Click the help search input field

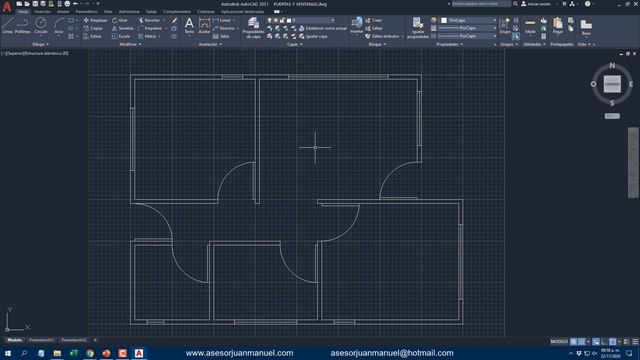[x=480, y=4]
